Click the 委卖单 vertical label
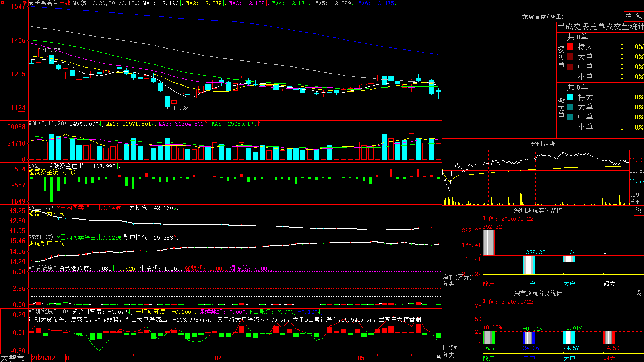 pyautogui.click(x=561, y=108)
